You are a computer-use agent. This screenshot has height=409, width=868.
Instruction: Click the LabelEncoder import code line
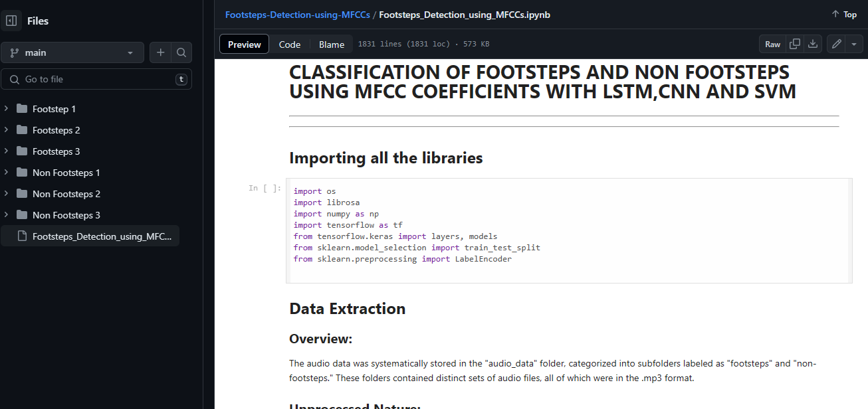403,259
